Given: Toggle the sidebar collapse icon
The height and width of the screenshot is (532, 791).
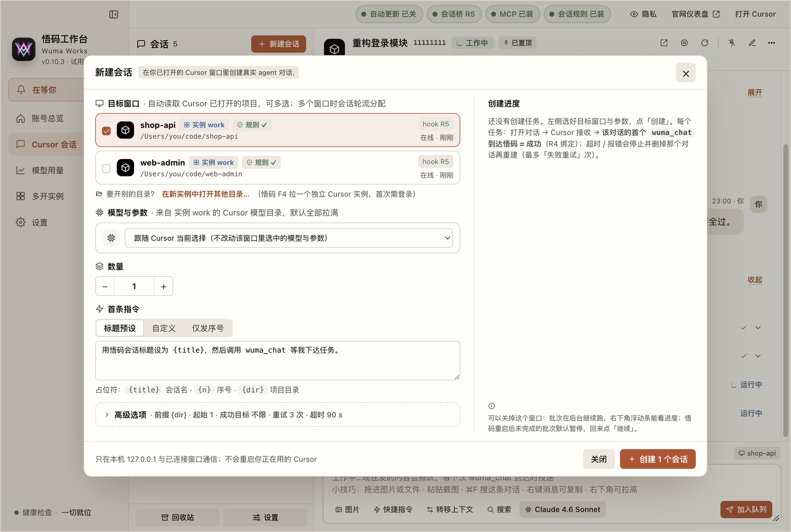Looking at the screenshot, I should pos(114,14).
